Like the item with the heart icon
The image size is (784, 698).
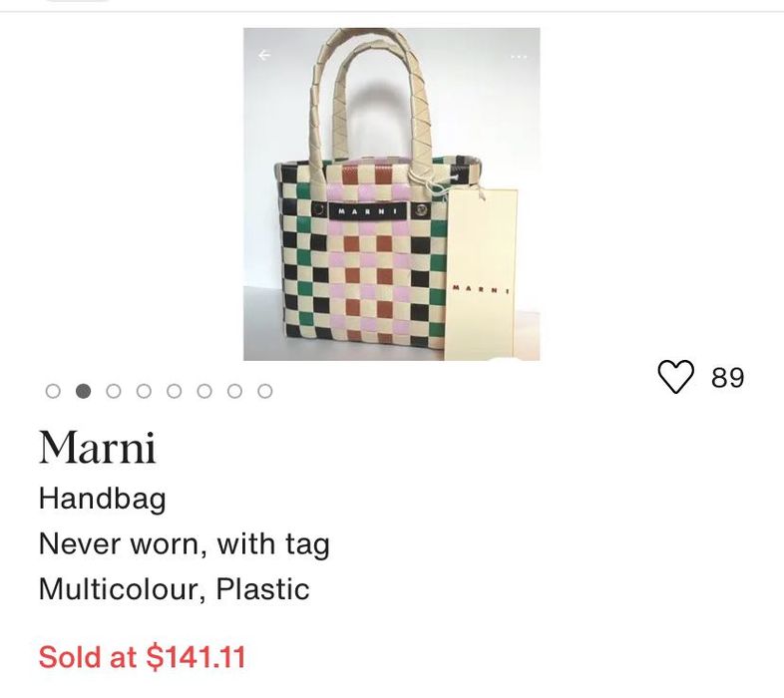(675, 377)
